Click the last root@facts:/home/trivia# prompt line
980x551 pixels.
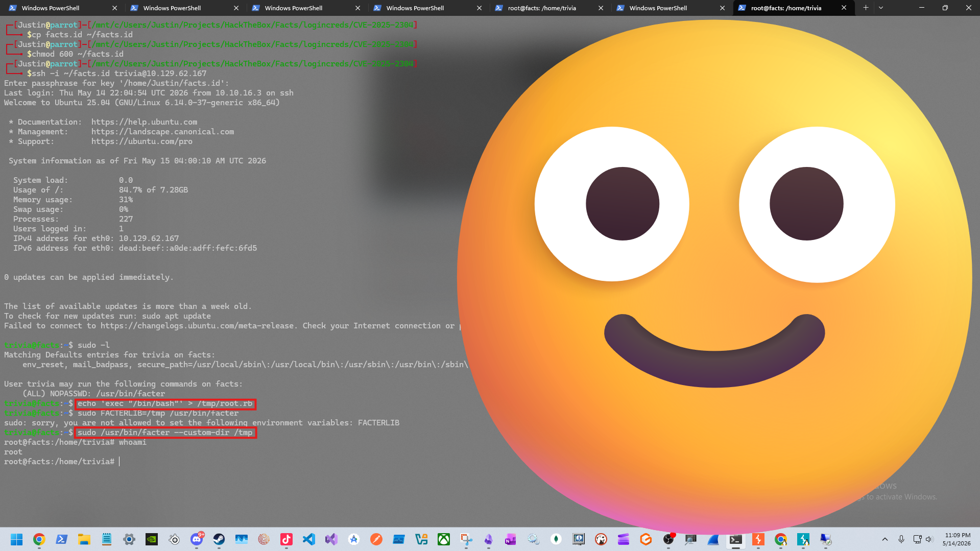coord(59,462)
